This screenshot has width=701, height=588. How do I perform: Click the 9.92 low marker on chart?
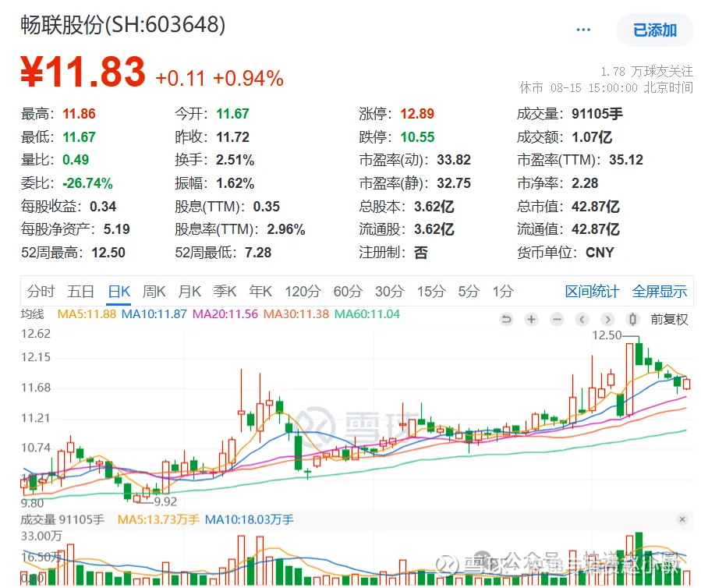coord(165,501)
